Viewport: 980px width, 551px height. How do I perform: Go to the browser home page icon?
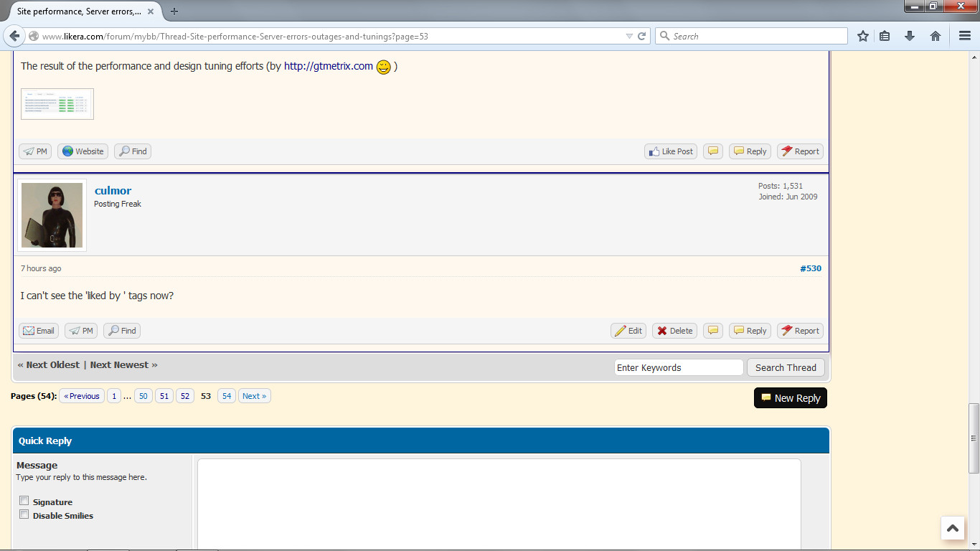tap(936, 36)
